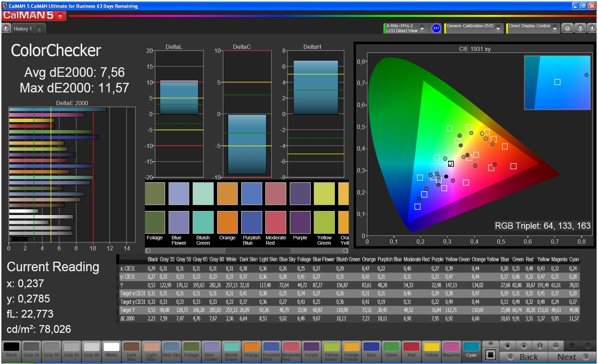Expand the pattern window up arrow
Screen dimensions: 598x364
click(491, 343)
